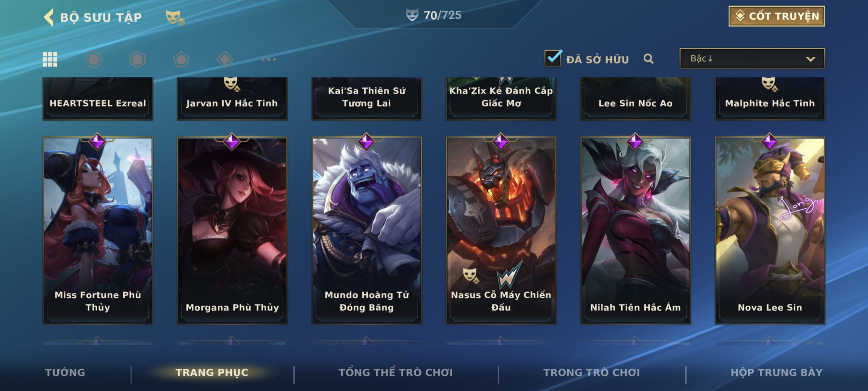The image size is (868, 391).
Task: Expand the sort list with the chevron arrow
Action: tap(810, 59)
